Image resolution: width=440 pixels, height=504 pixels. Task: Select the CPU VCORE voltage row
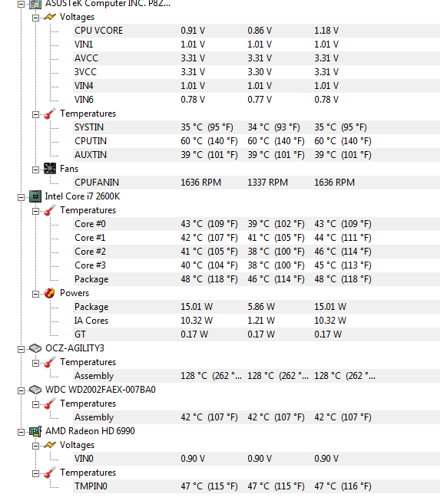click(256, 31)
